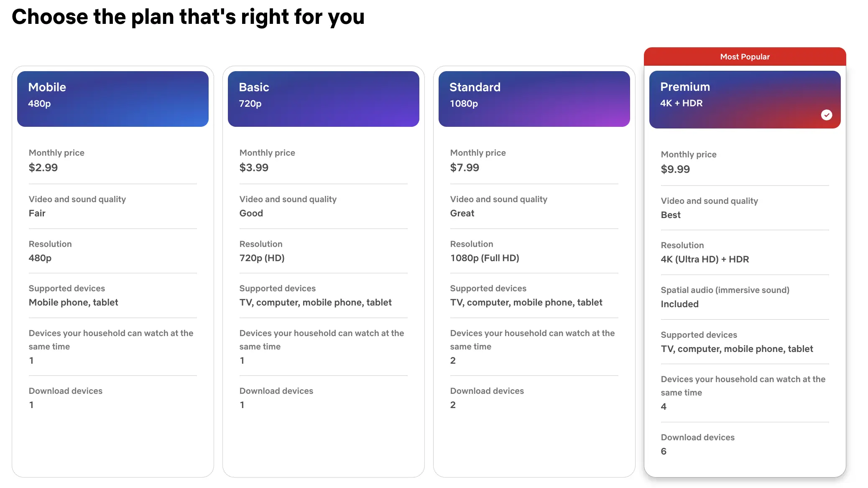Select the Mobile plan as your subscription

(112, 98)
